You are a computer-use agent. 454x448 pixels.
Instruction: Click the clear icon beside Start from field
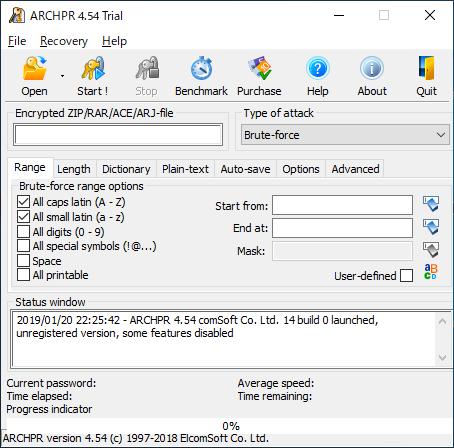point(431,204)
